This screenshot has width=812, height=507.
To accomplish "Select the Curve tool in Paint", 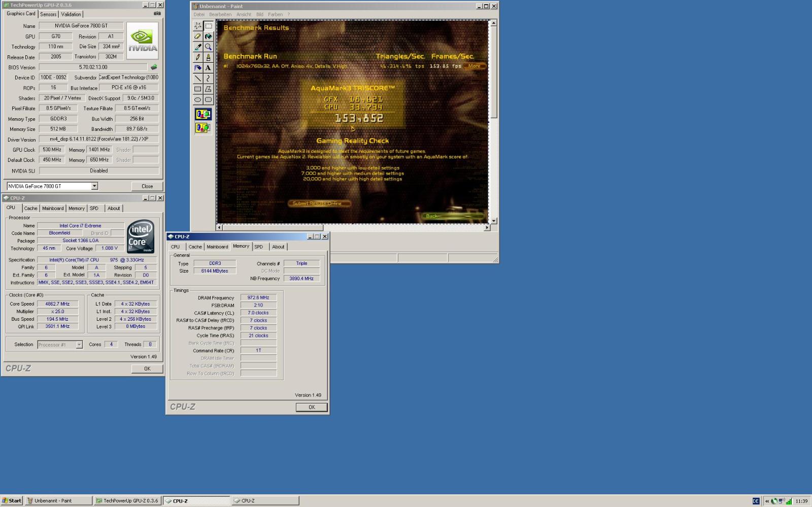I will click(208, 78).
